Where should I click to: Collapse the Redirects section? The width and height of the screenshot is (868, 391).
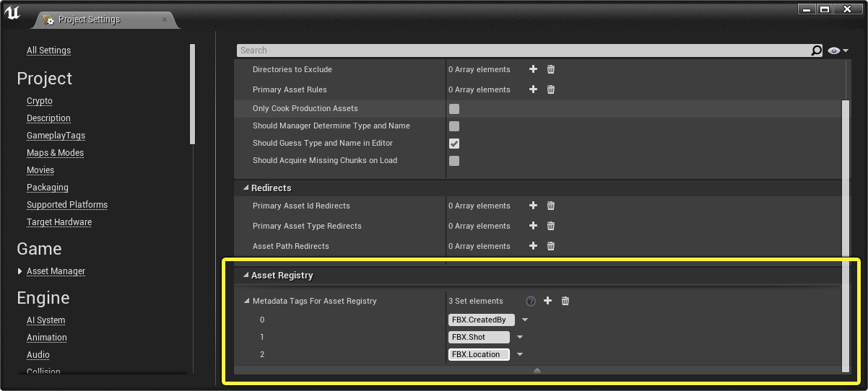pos(246,188)
